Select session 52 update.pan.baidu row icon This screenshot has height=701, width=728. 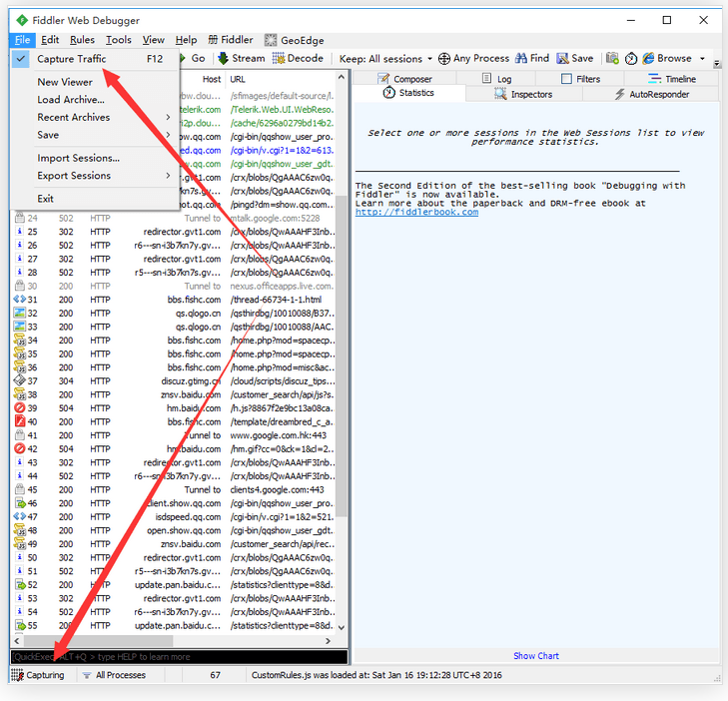click(x=20, y=584)
